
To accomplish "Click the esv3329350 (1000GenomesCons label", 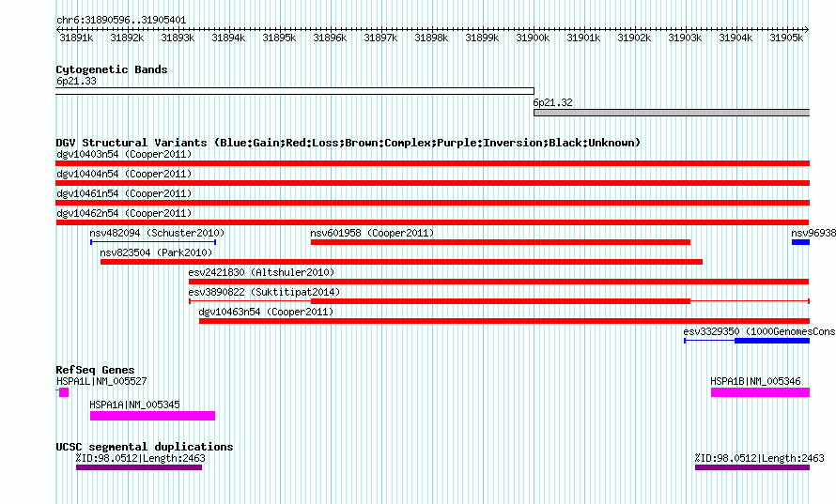I will coord(759,331).
